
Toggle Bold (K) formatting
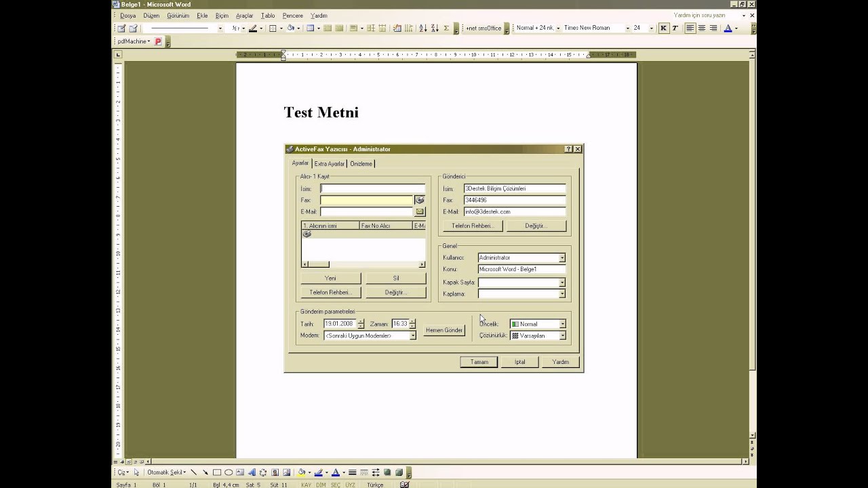[663, 28]
